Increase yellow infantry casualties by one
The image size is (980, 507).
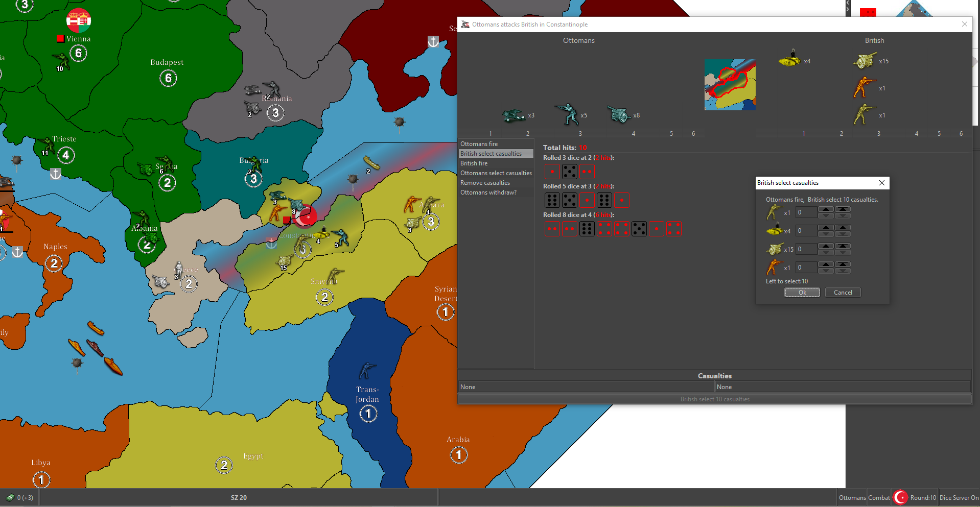(826, 210)
